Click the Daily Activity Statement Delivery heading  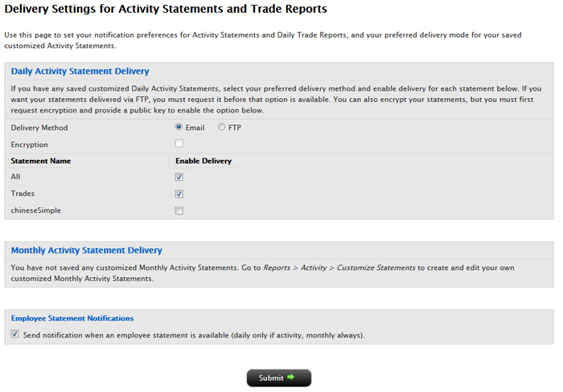pyautogui.click(x=80, y=71)
